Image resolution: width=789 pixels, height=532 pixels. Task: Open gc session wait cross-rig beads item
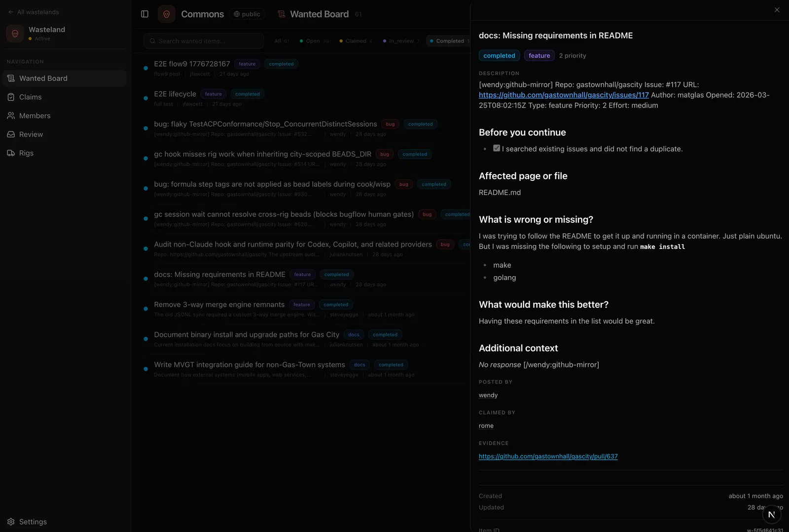284,214
